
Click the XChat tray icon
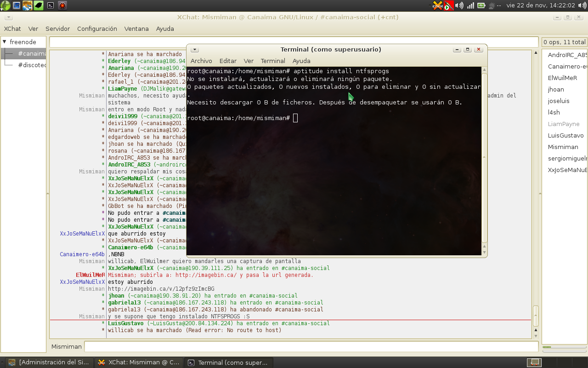(437, 6)
